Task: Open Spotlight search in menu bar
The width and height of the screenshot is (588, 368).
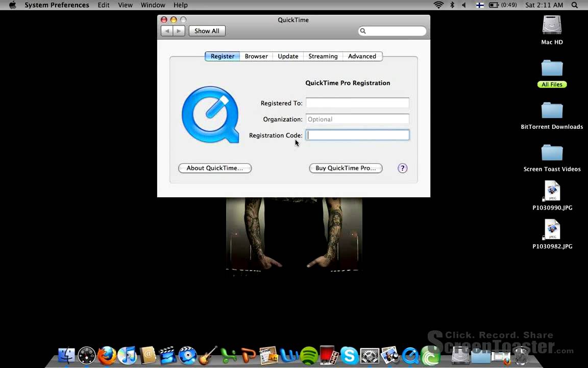Action: point(575,5)
